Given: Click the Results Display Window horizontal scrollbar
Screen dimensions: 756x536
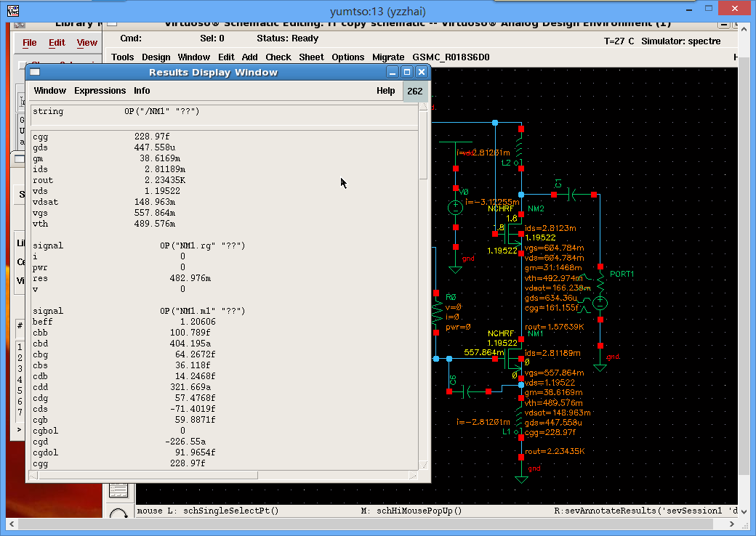Looking at the screenshot, I should [x=148, y=476].
